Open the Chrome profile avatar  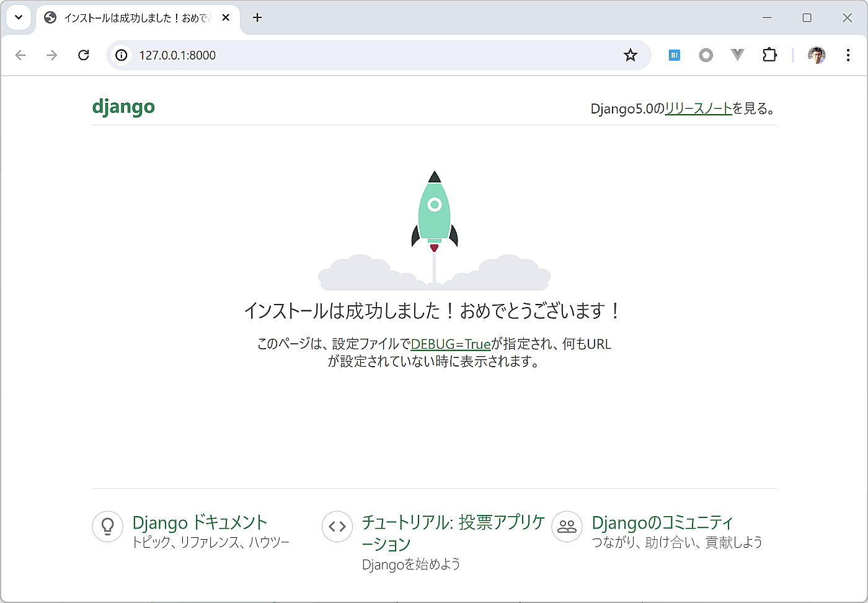tap(817, 55)
